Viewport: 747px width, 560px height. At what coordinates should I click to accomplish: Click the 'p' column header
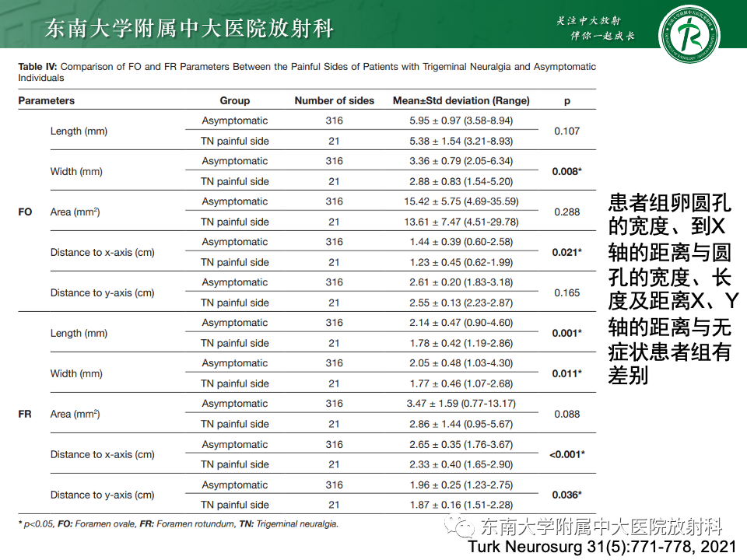[x=567, y=101]
